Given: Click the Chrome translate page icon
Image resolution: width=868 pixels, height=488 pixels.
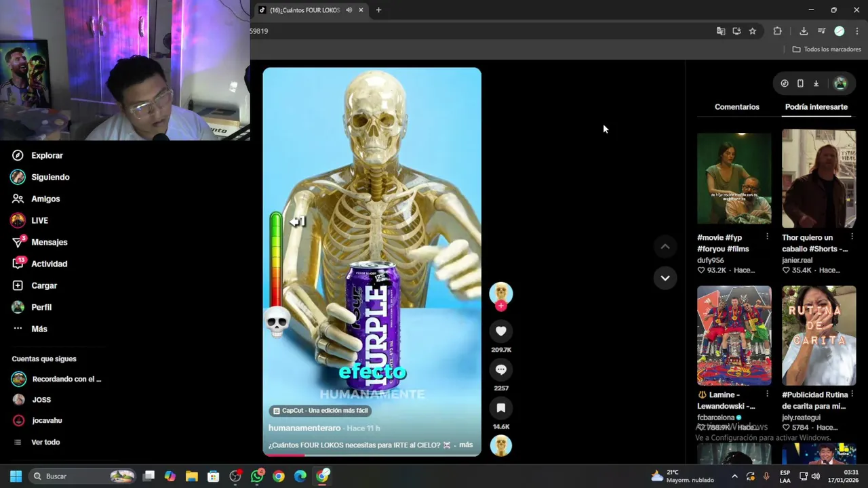Looking at the screenshot, I should click(721, 31).
